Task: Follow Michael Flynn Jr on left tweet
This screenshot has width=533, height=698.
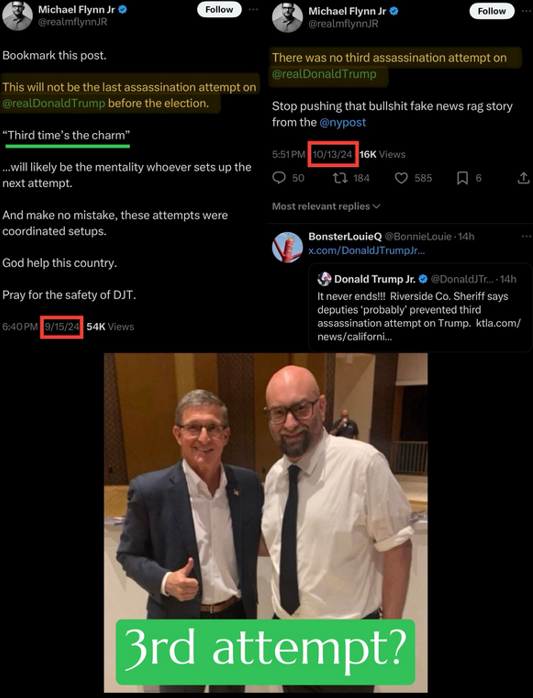Action: pos(219,9)
